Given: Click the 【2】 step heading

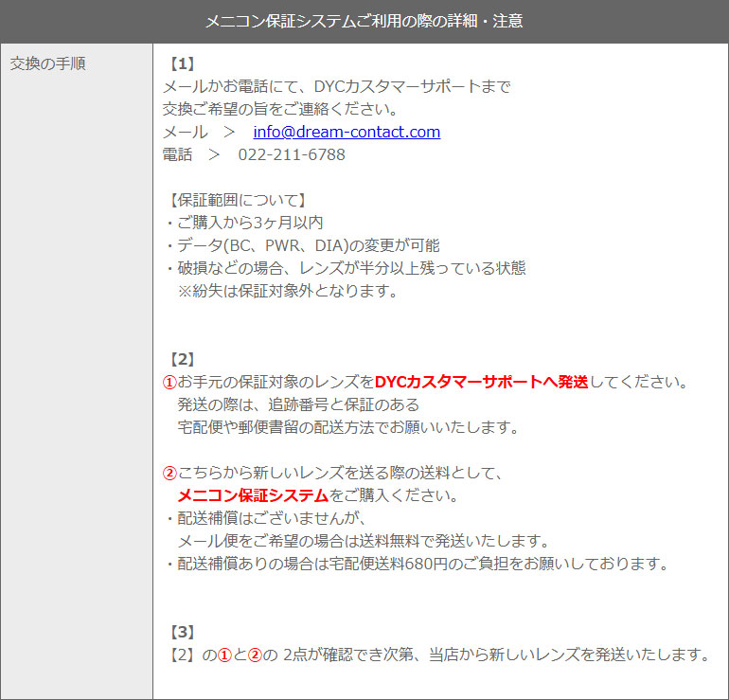Looking at the screenshot, I should point(182,359).
